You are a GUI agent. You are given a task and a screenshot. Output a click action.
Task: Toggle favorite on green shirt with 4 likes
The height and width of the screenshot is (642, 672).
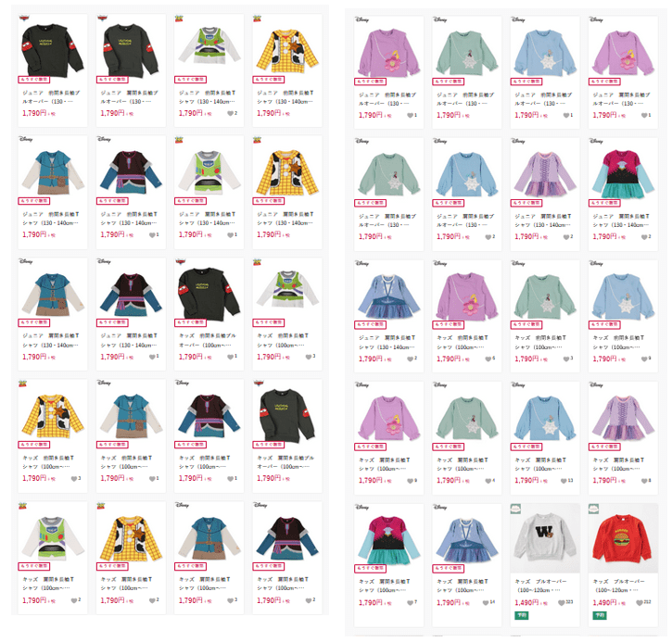(x=488, y=481)
